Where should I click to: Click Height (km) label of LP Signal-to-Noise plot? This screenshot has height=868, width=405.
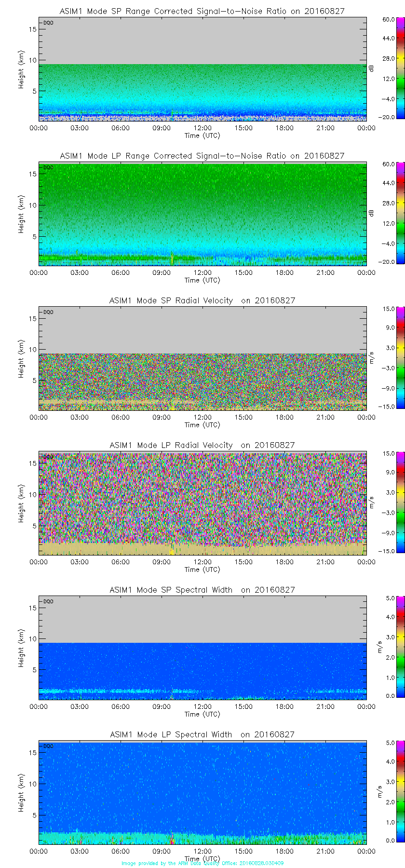pos(21,214)
